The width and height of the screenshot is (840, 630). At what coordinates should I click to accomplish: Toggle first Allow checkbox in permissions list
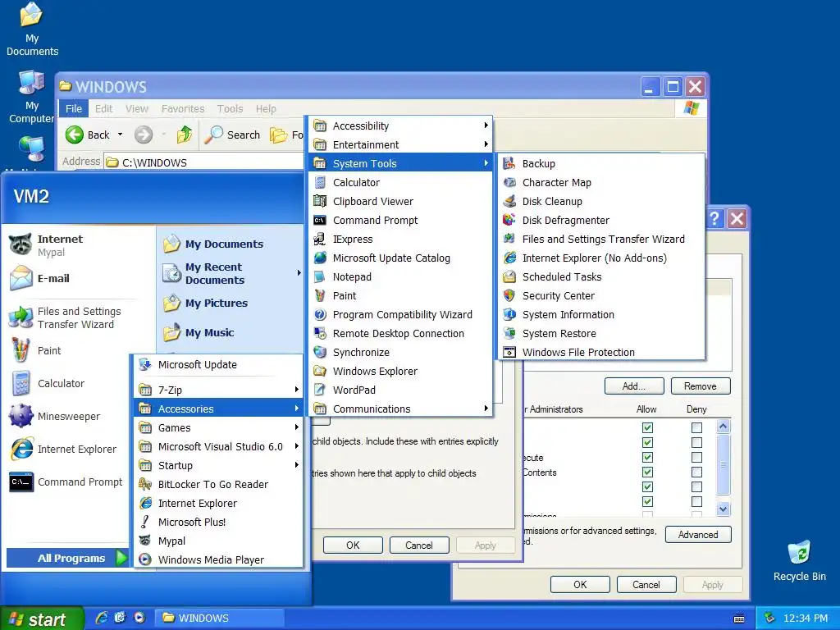coord(647,427)
